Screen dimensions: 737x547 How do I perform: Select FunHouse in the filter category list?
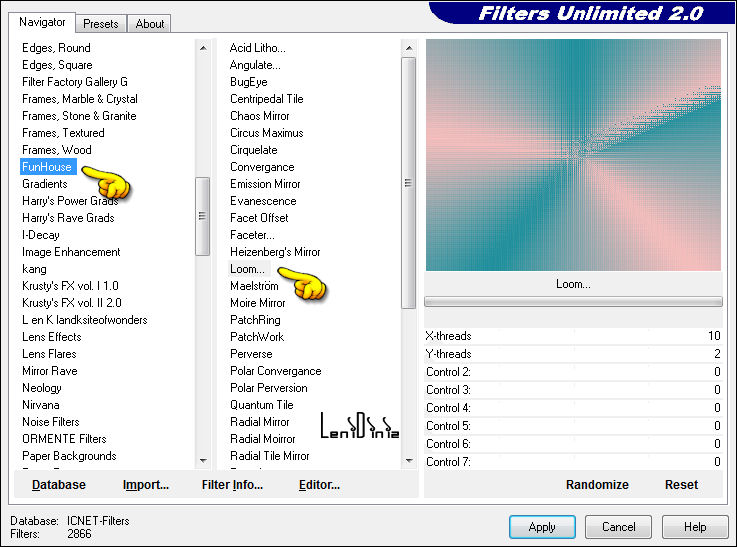[x=47, y=167]
